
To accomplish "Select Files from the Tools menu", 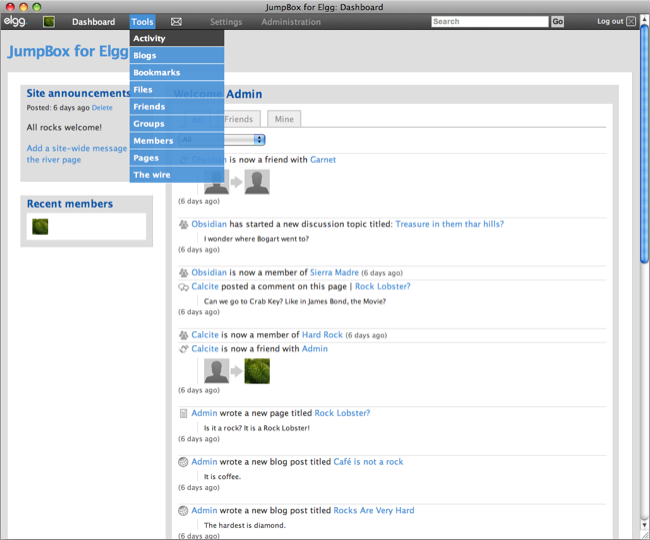I will 177,90.
